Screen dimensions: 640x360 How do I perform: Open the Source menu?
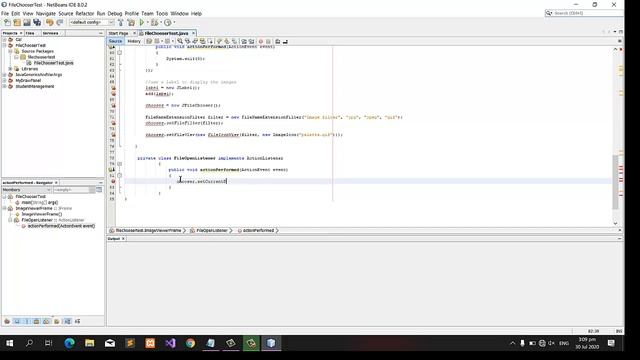(66, 13)
